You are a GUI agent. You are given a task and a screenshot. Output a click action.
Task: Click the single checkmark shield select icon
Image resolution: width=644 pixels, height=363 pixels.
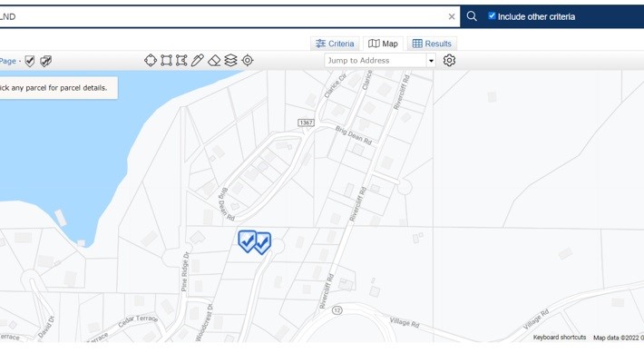(x=30, y=61)
